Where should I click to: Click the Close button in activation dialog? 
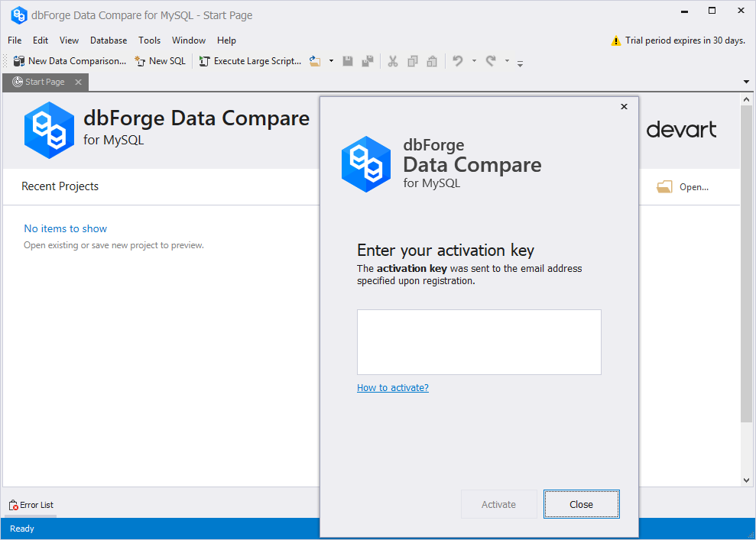[x=582, y=504]
